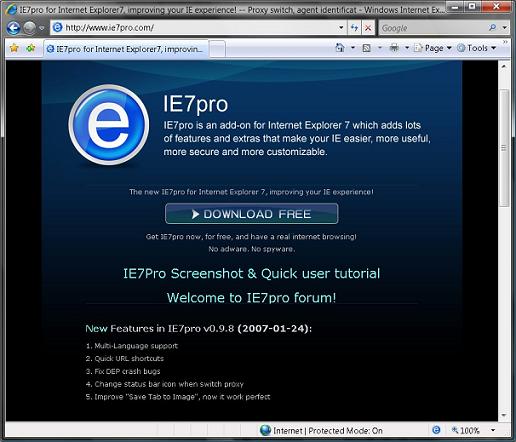The width and height of the screenshot is (516, 442).
Task: Click 'Quick URL shortcuts' feature text
Action: pos(129,358)
